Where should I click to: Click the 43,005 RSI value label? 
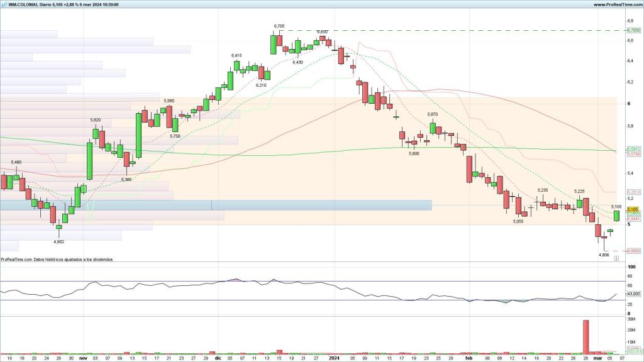(x=633, y=294)
